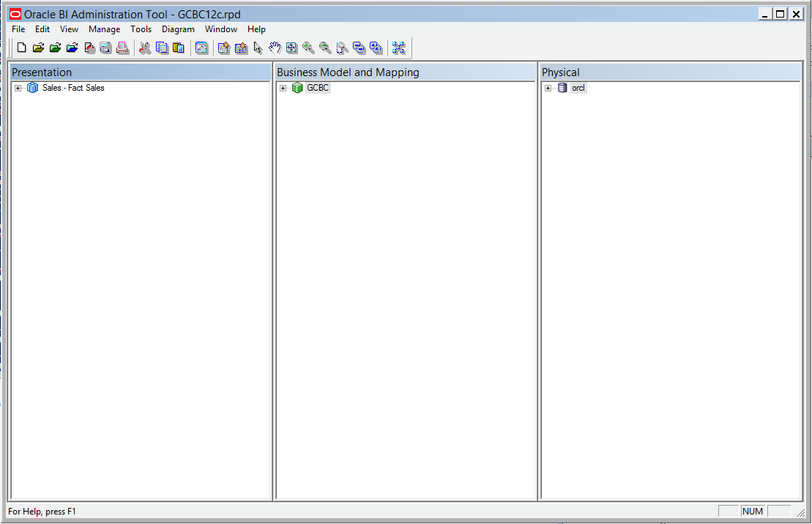Click the Physical pane header
Viewport: 812px width, 524px height.
click(671, 72)
